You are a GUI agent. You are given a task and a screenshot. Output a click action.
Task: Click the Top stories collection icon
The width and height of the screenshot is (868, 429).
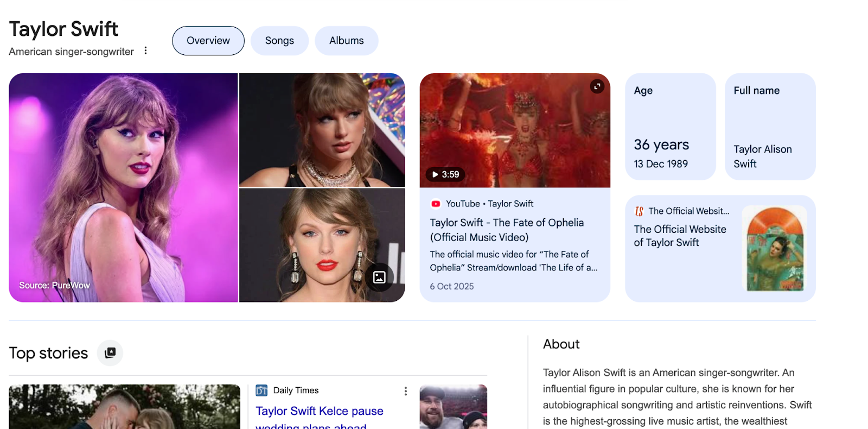pos(110,353)
